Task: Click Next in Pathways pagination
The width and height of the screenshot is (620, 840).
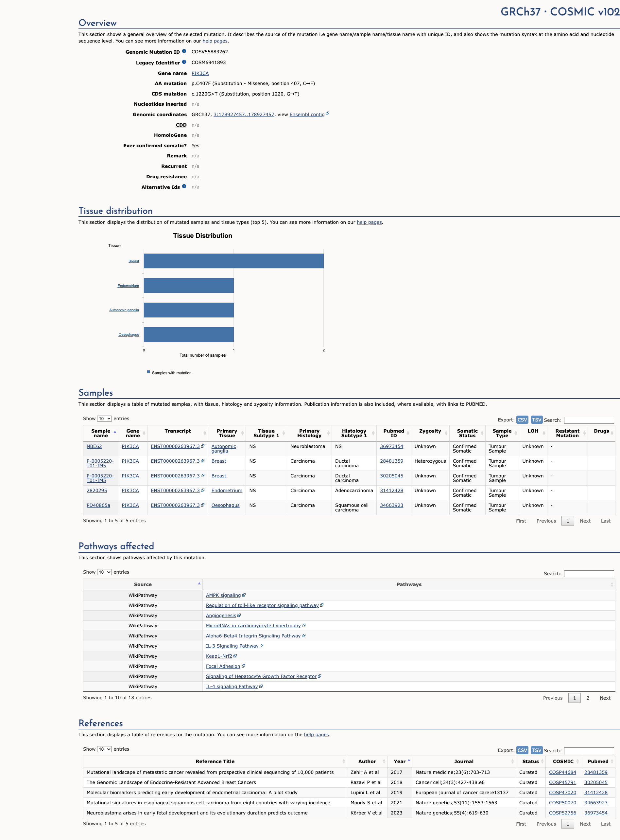Action: tap(605, 698)
